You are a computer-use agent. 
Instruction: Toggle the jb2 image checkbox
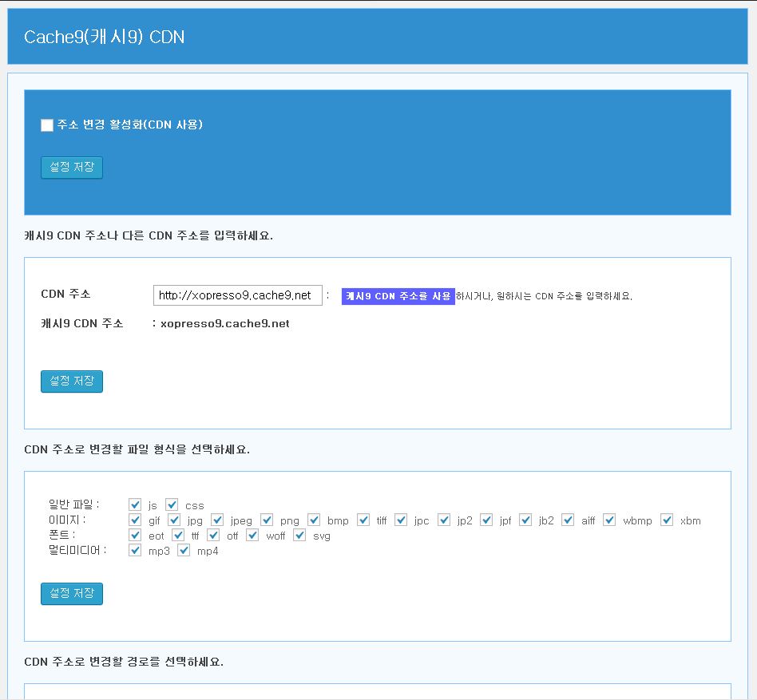click(525, 520)
